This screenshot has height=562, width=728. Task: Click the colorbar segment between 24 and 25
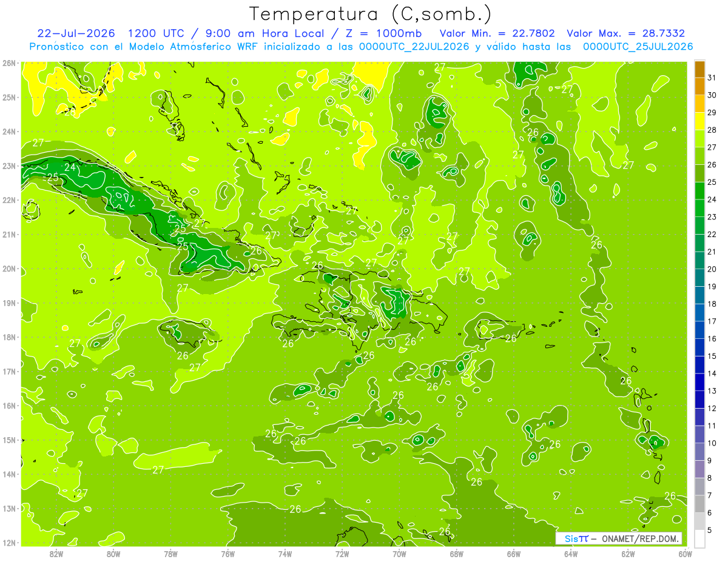(699, 191)
